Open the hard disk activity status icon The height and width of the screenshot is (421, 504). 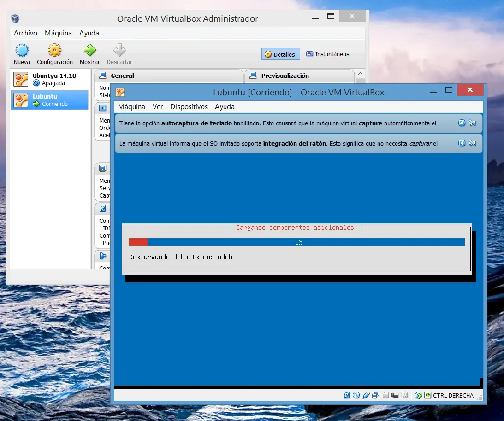coord(346,395)
